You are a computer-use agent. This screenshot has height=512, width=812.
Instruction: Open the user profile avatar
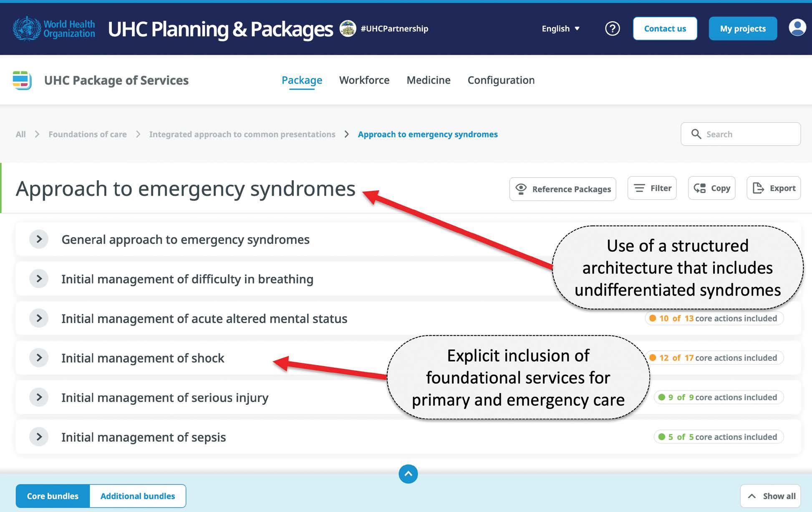(797, 28)
